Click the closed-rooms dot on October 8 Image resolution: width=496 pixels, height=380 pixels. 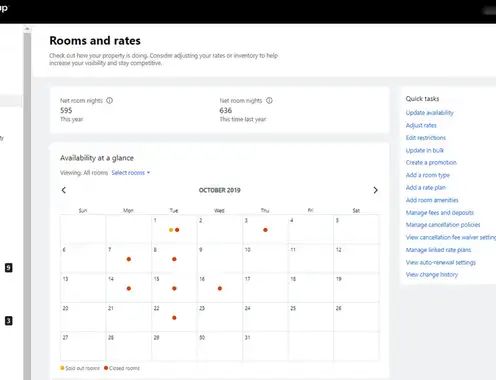pyautogui.click(x=174, y=259)
